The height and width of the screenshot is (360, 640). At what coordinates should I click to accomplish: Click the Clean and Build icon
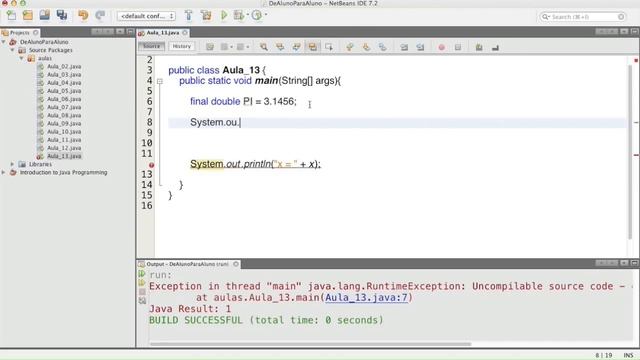point(206,16)
